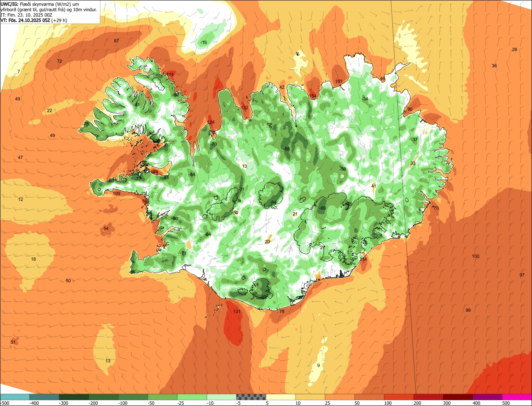Click the map value '47' in the western sea
The image size is (532, 406).
(20, 157)
